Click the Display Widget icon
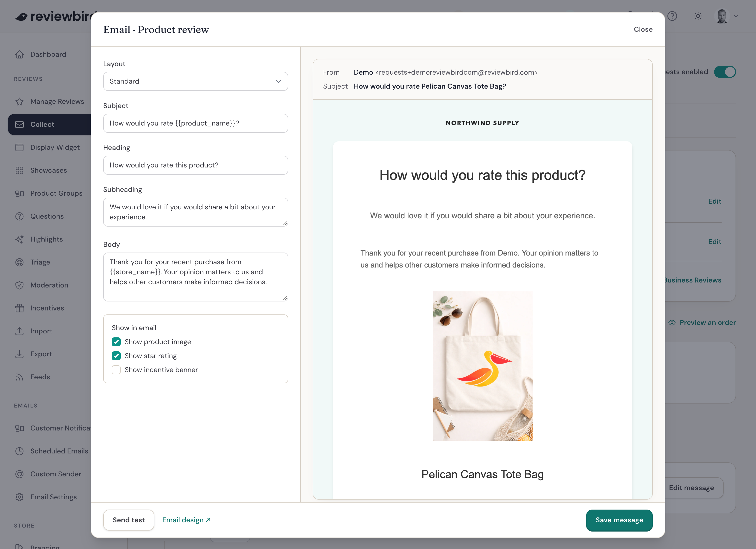 (19, 147)
